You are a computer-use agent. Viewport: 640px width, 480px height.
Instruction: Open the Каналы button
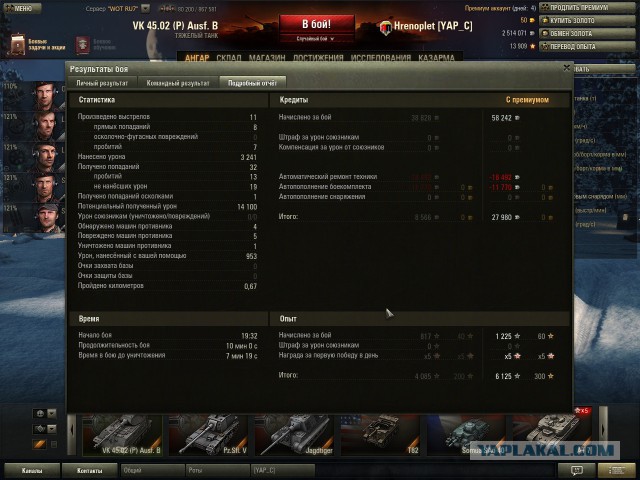[x=32, y=471]
